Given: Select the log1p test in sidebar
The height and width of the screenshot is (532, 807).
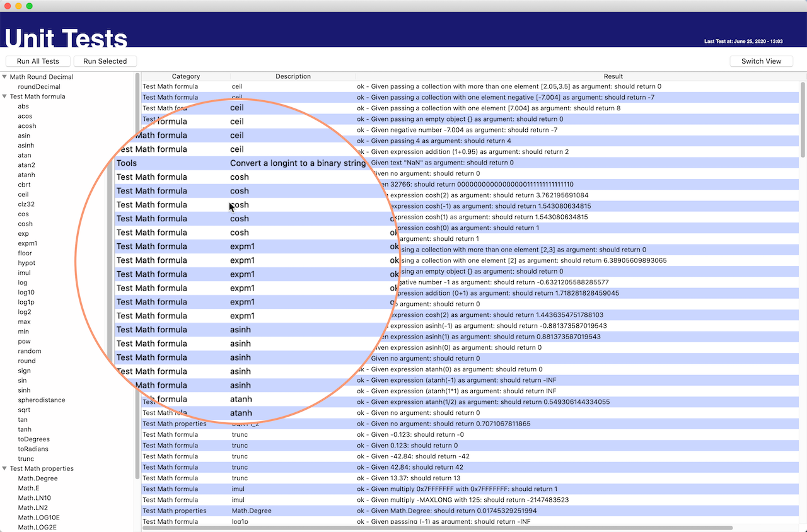Looking at the screenshot, I should point(26,303).
